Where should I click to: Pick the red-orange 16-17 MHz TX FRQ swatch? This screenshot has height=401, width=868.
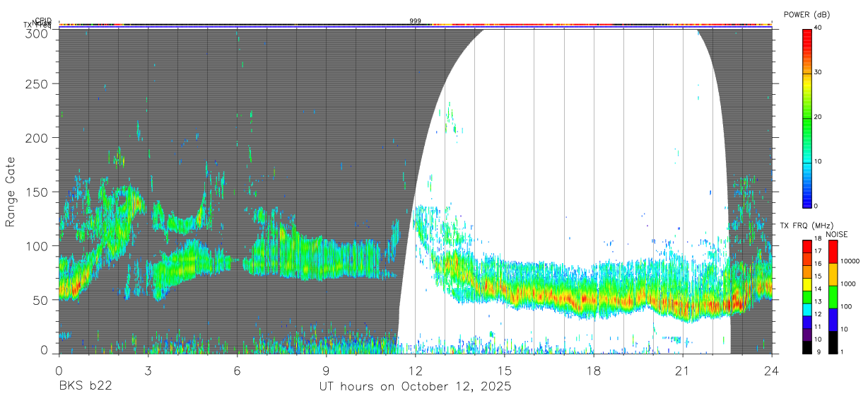pyautogui.click(x=807, y=260)
